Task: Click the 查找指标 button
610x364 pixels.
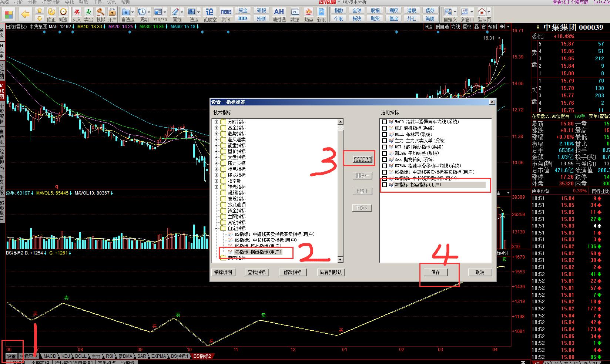Action: [257, 272]
